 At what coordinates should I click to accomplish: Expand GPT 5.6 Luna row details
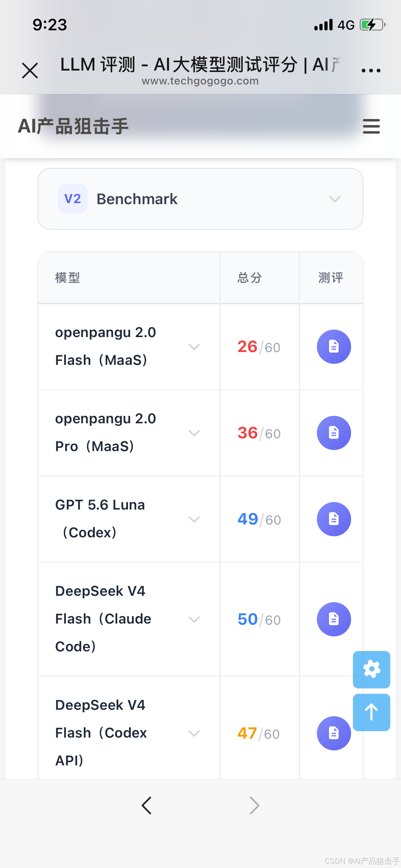click(194, 519)
